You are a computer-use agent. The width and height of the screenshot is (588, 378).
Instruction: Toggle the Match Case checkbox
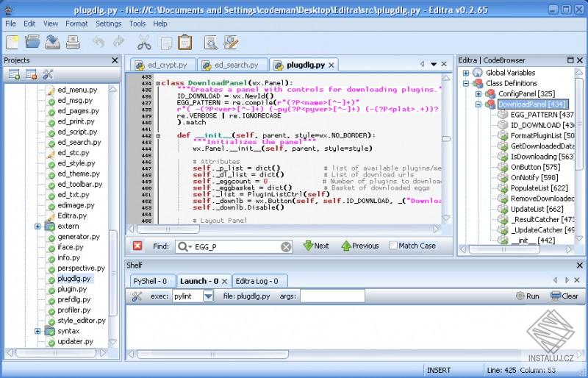[393, 246]
